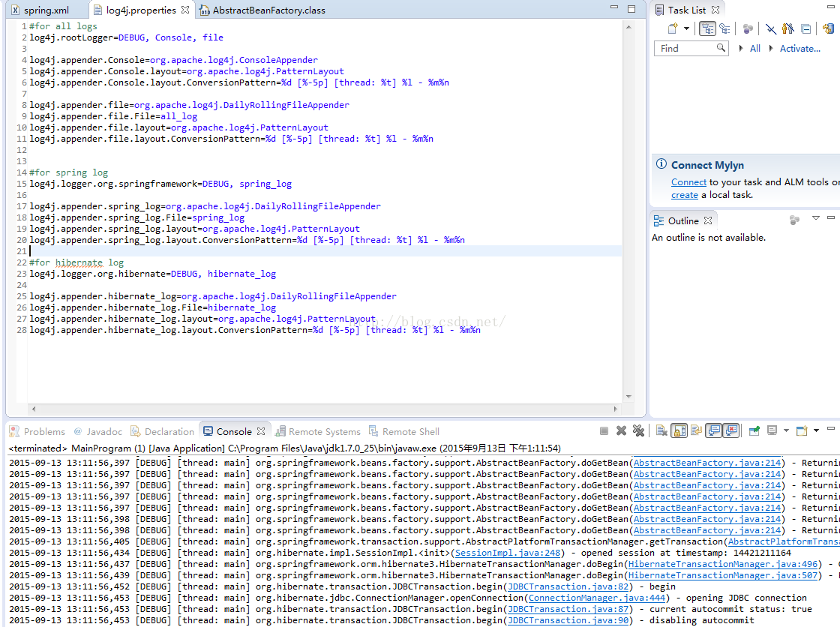
Task: Toggle Categorized presentation in Task List
Action: tap(707, 29)
